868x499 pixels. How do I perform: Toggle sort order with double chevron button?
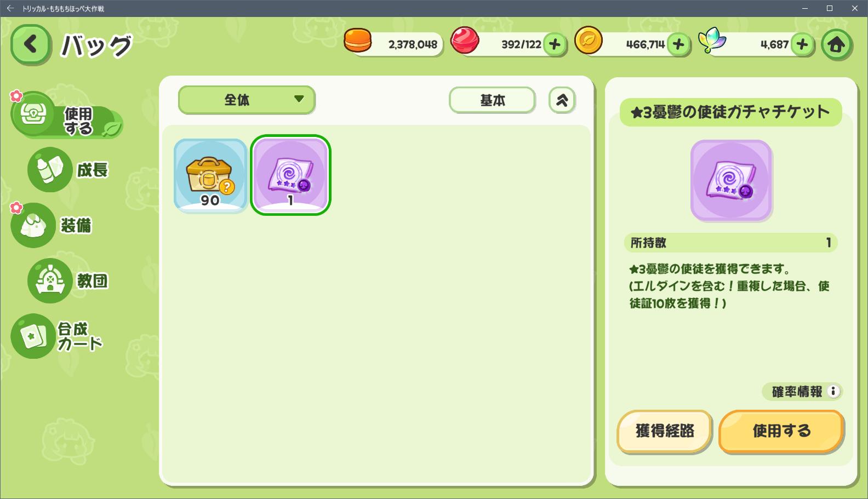pos(562,100)
